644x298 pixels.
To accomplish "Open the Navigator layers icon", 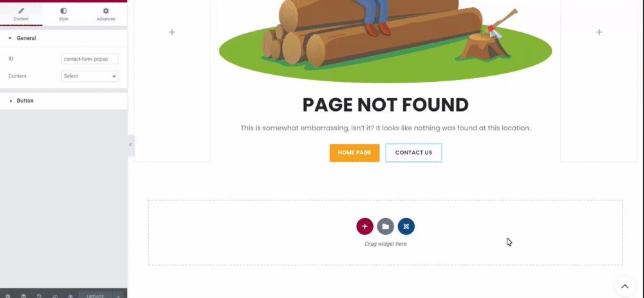I will [23, 295].
